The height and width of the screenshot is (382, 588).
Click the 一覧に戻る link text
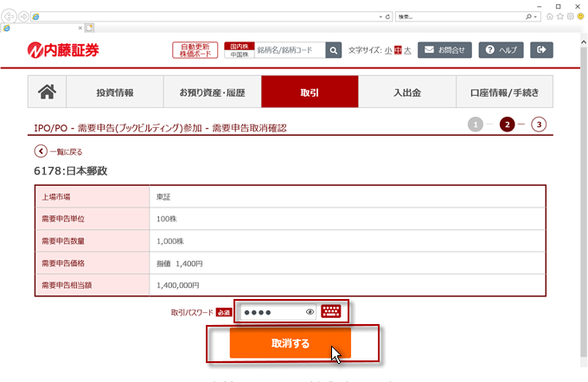pos(66,152)
